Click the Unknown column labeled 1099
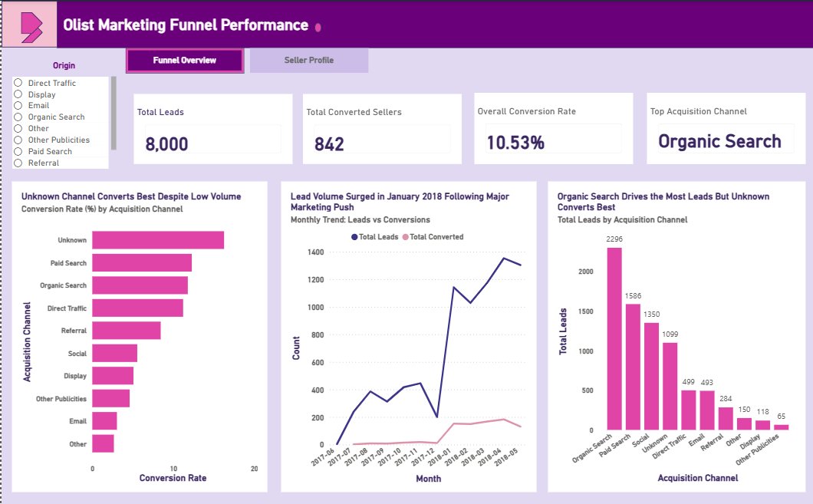Screen dimensions: 813x504 click(670, 387)
